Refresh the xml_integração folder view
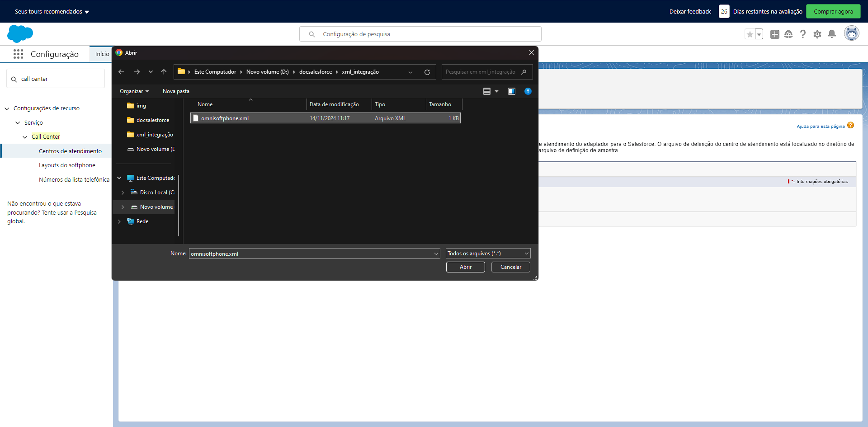The height and width of the screenshot is (427, 868). click(427, 72)
